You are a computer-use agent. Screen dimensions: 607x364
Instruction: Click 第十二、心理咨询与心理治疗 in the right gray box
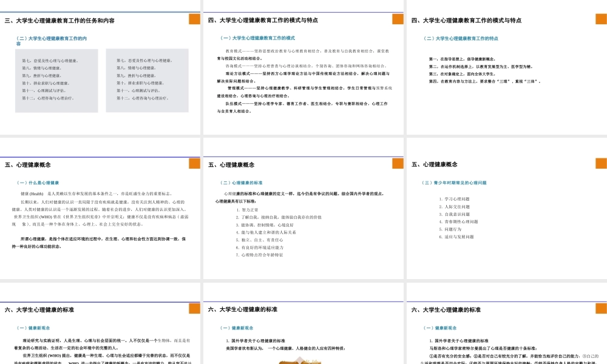(x=143, y=98)
